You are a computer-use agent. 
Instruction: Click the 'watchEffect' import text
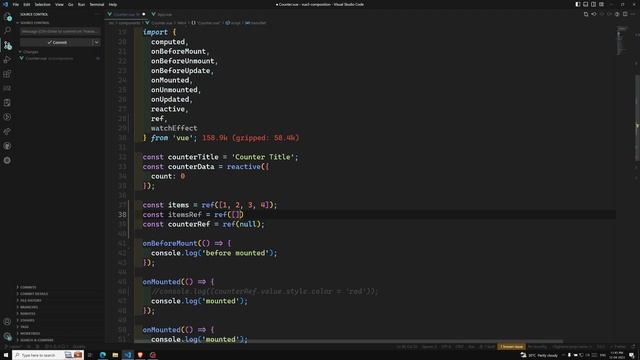(x=174, y=128)
